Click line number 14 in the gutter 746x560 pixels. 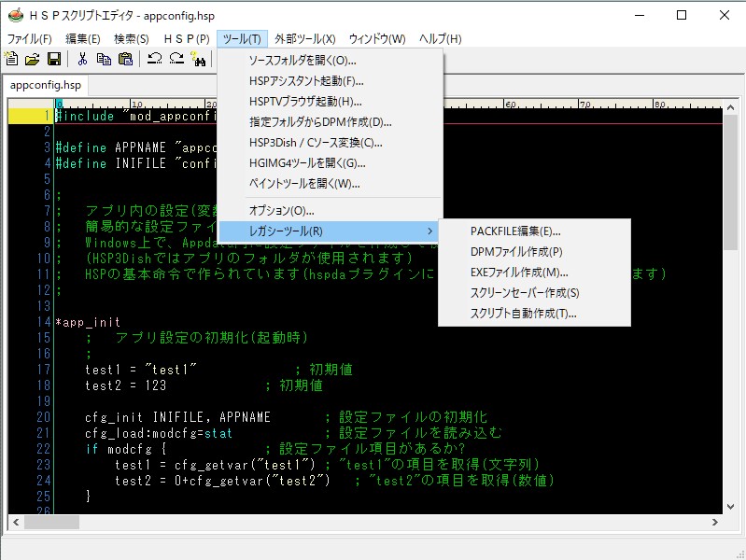[x=43, y=322]
